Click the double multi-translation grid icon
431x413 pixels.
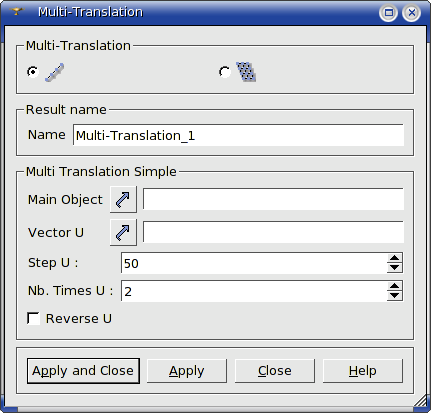[246, 72]
